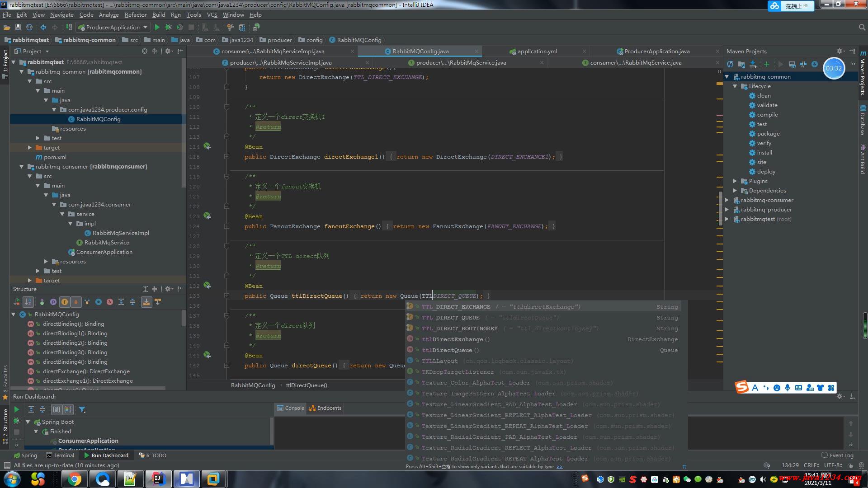The image size is (868, 488).
Task: Open Project Structure from the main toolbar
Action: (x=242, y=27)
